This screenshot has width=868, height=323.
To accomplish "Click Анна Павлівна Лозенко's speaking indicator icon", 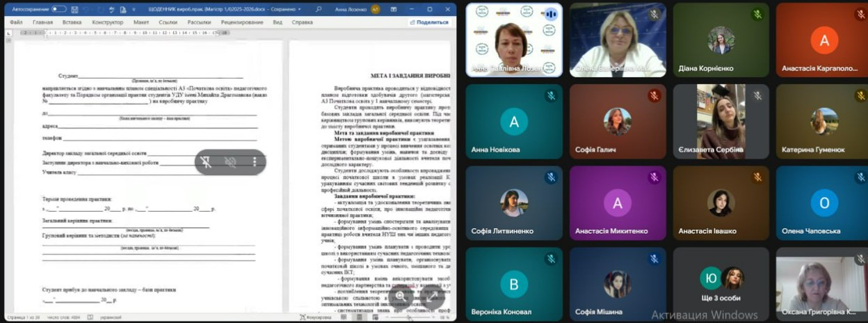I will 552,14.
